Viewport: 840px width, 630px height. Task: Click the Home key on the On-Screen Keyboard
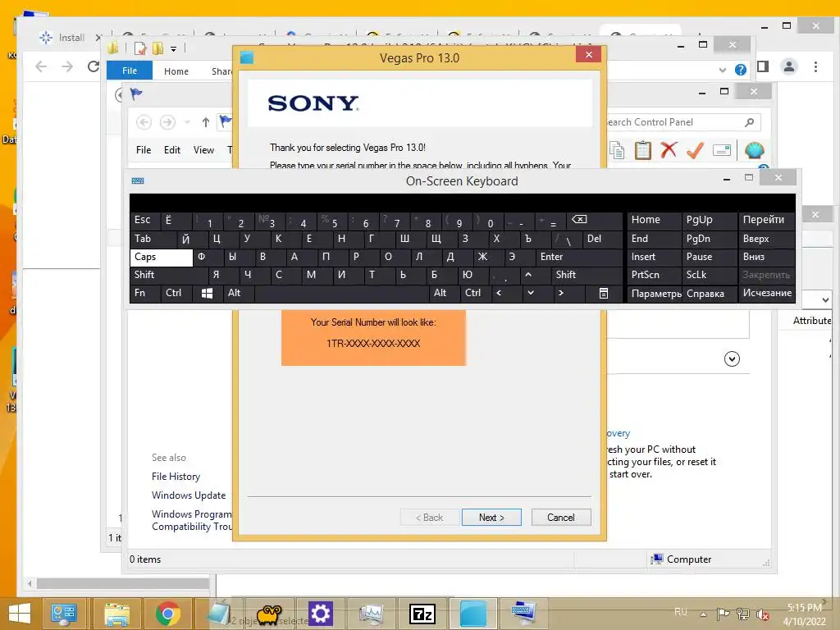tap(654, 220)
